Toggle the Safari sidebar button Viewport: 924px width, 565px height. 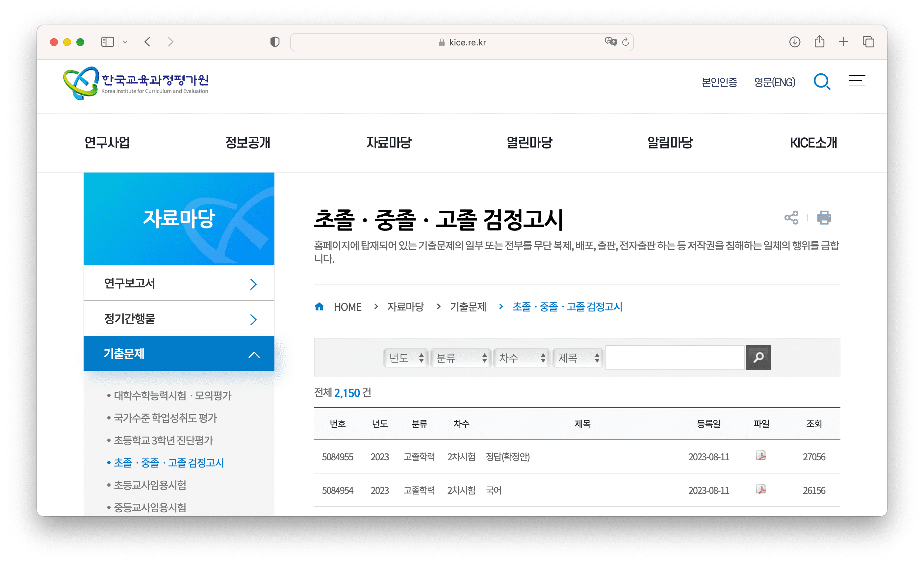click(x=108, y=41)
